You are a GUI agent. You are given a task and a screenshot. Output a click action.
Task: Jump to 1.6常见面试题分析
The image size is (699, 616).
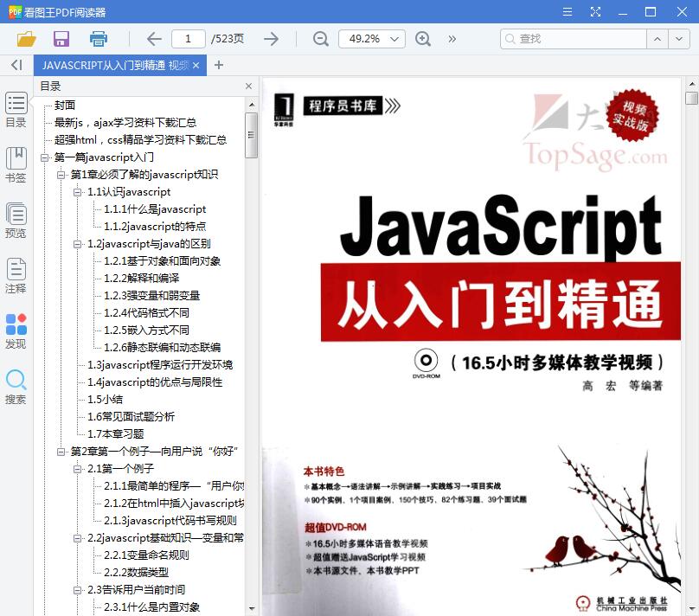pyautogui.click(x=131, y=417)
